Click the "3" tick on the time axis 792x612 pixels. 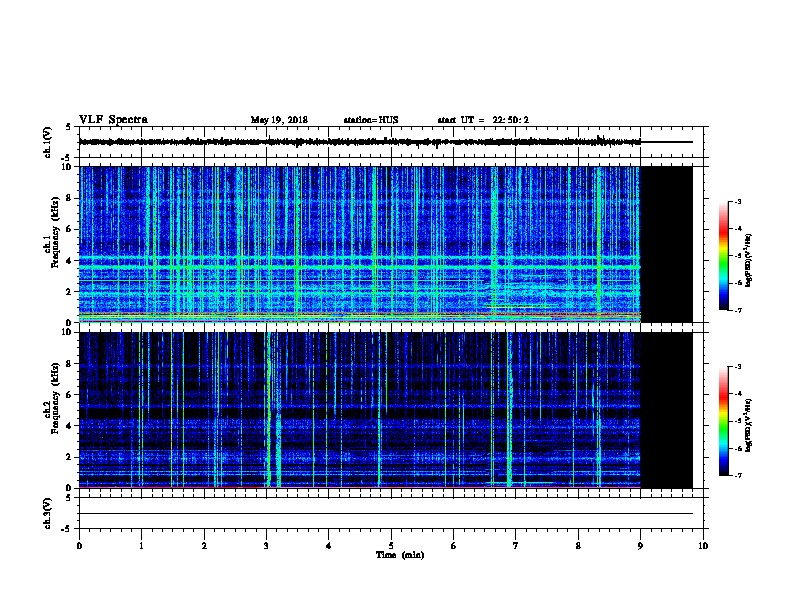266,545
